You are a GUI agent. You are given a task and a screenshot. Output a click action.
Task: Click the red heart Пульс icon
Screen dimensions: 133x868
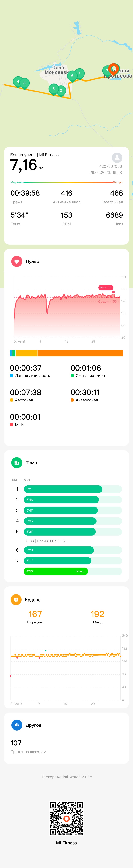[17, 262]
